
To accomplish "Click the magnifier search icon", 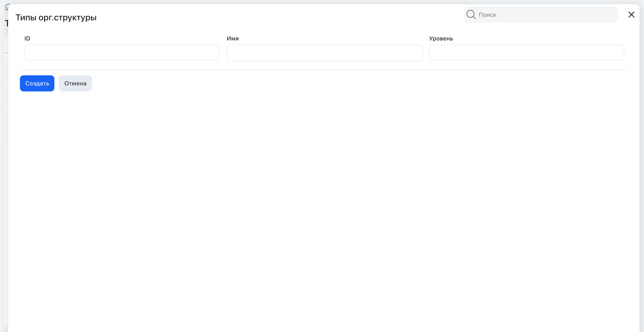I will 471,15.
